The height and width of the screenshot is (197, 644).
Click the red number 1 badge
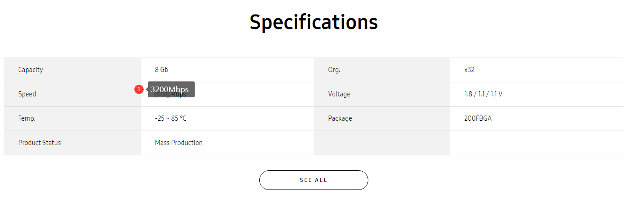pyautogui.click(x=139, y=89)
